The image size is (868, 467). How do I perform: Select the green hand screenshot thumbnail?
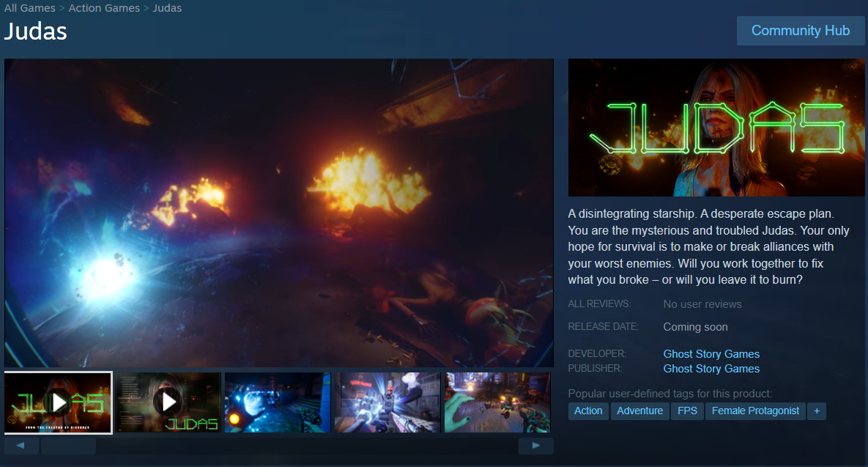coord(497,402)
